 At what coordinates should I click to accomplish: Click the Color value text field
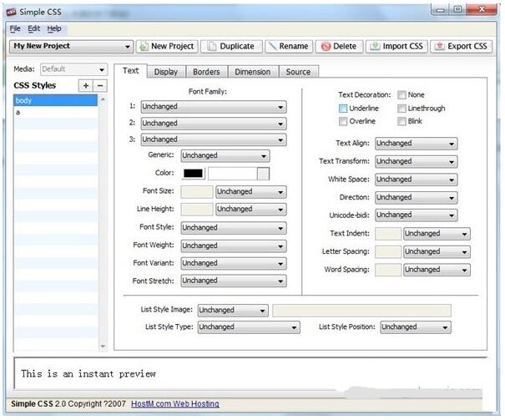click(233, 174)
